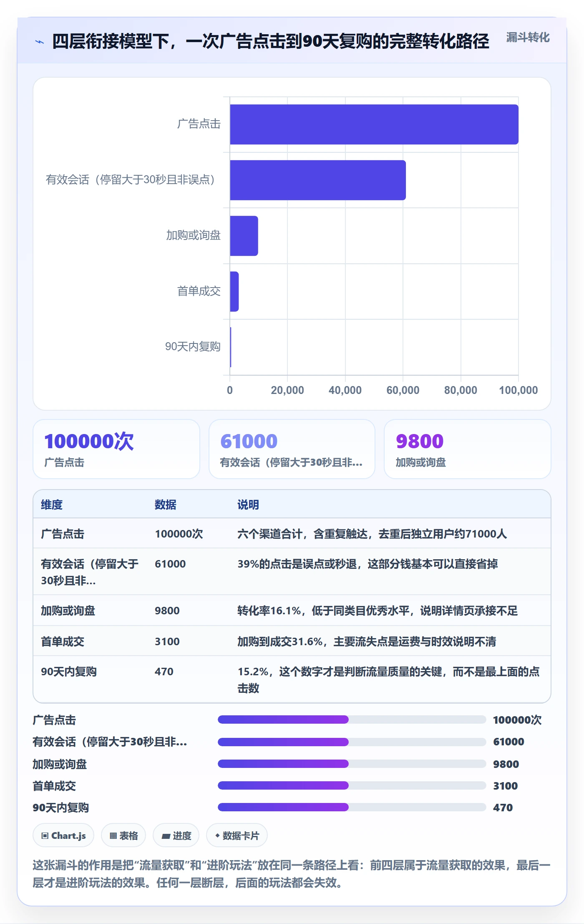Click the 数据 column header
This screenshot has width=584, height=924.
(x=166, y=505)
